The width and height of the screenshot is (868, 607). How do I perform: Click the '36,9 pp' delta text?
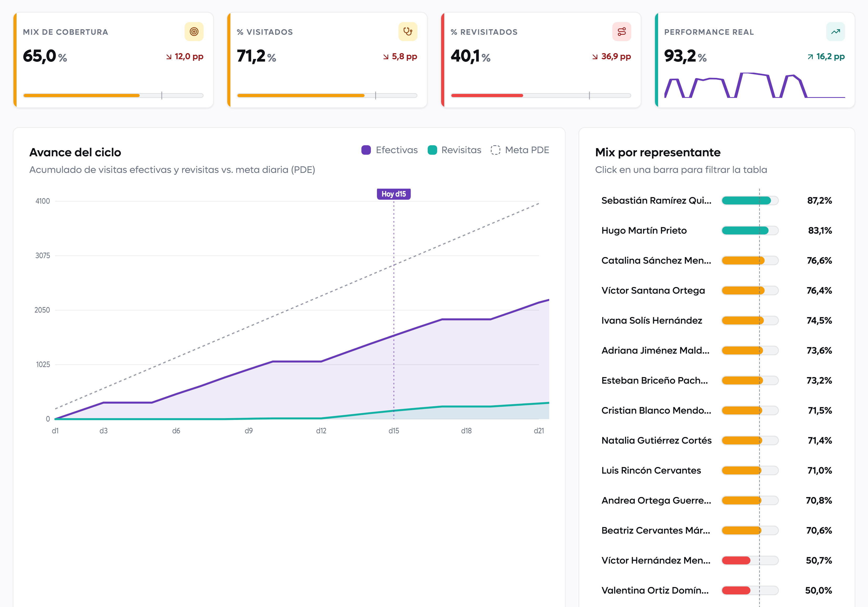click(616, 57)
